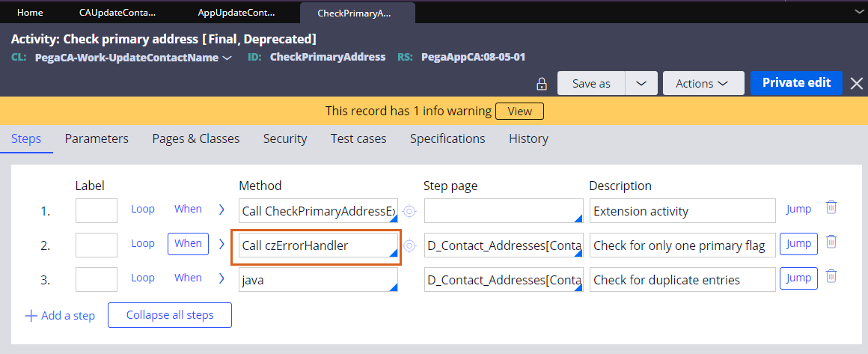Remove step 3 using the trash icon
Image resolution: width=868 pixels, height=354 pixels.
point(831,277)
